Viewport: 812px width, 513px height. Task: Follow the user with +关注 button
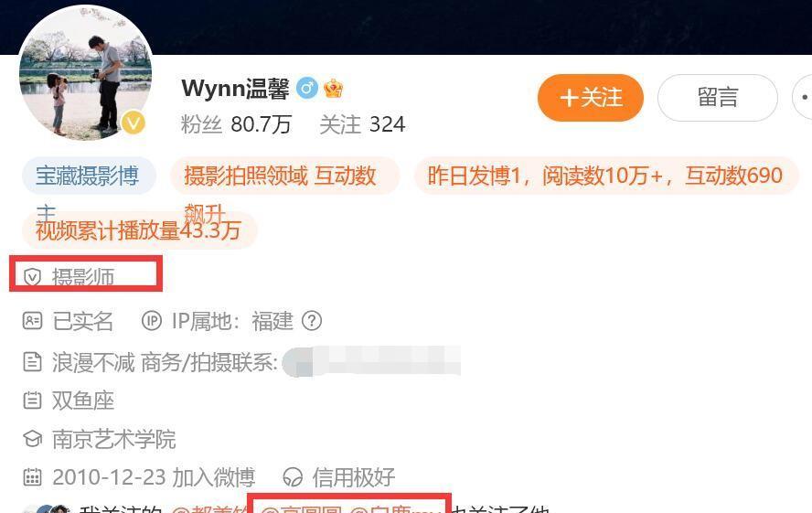click(x=591, y=97)
